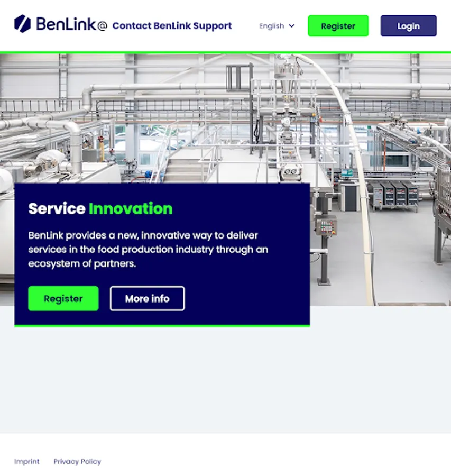Click the BenLink wordmark text in header
Image resolution: width=451 pixels, height=476 pixels.
pyautogui.click(x=66, y=24)
